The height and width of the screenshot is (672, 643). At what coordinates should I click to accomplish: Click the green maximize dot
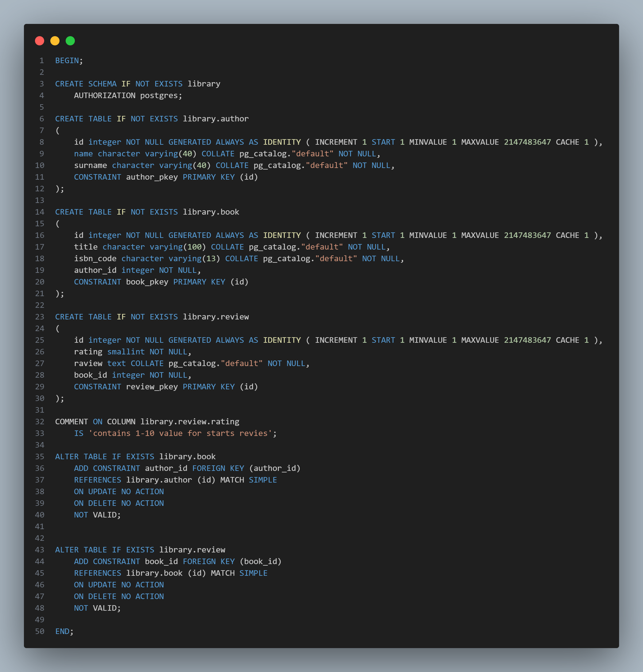[x=70, y=41]
